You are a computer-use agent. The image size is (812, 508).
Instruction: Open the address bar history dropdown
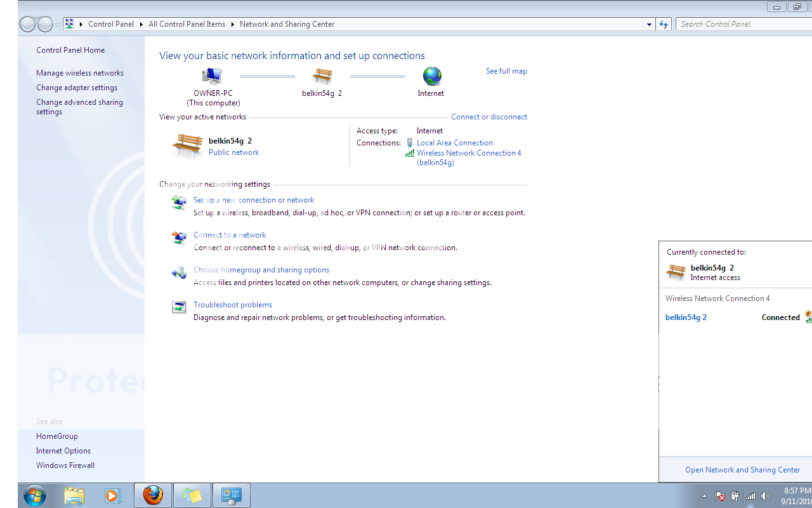coord(649,24)
